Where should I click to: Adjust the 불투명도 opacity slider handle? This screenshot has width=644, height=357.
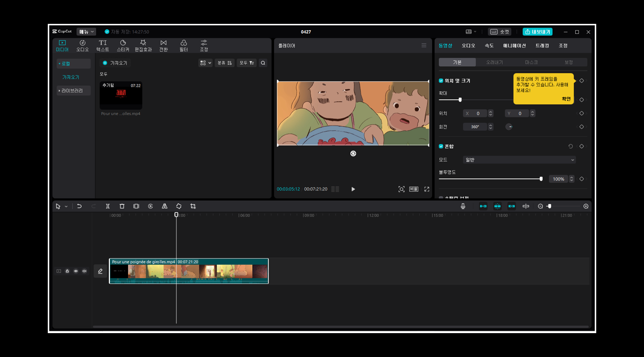pos(541,179)
